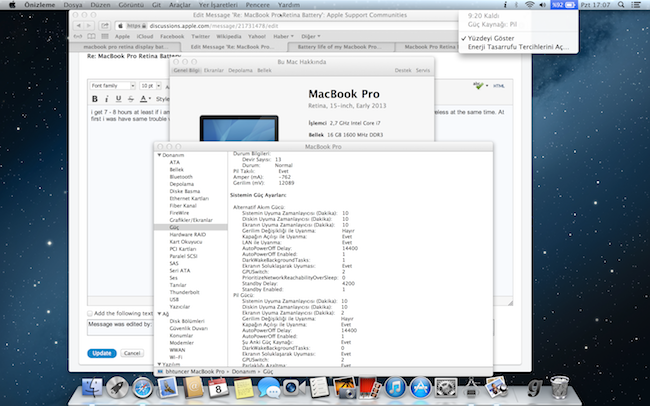Open Mail stamp icon in Dock

[168, 387]
